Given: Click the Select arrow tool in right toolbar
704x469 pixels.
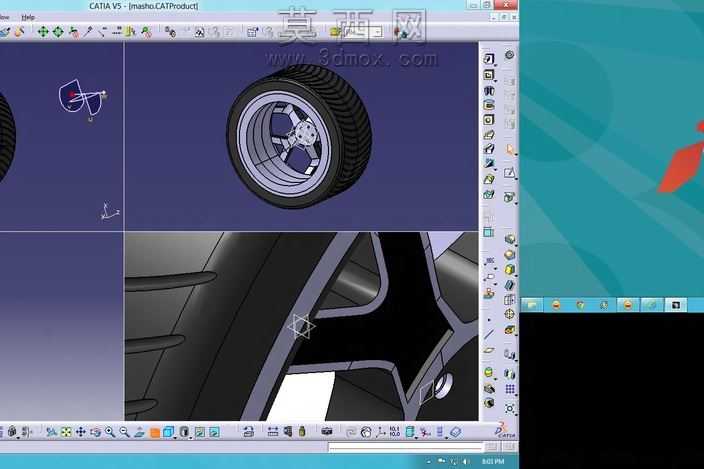Looking at the screenshot, I should [510, 149].
